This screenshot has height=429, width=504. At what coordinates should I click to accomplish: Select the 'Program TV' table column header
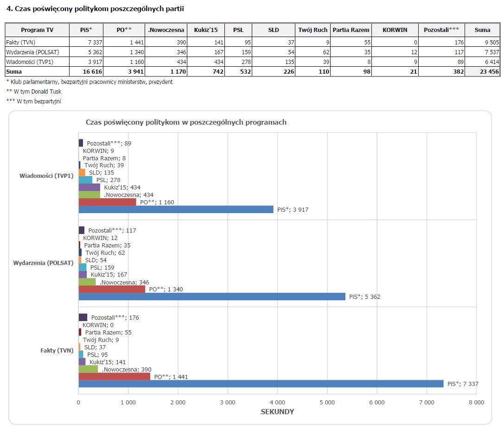tap(37, 30)
